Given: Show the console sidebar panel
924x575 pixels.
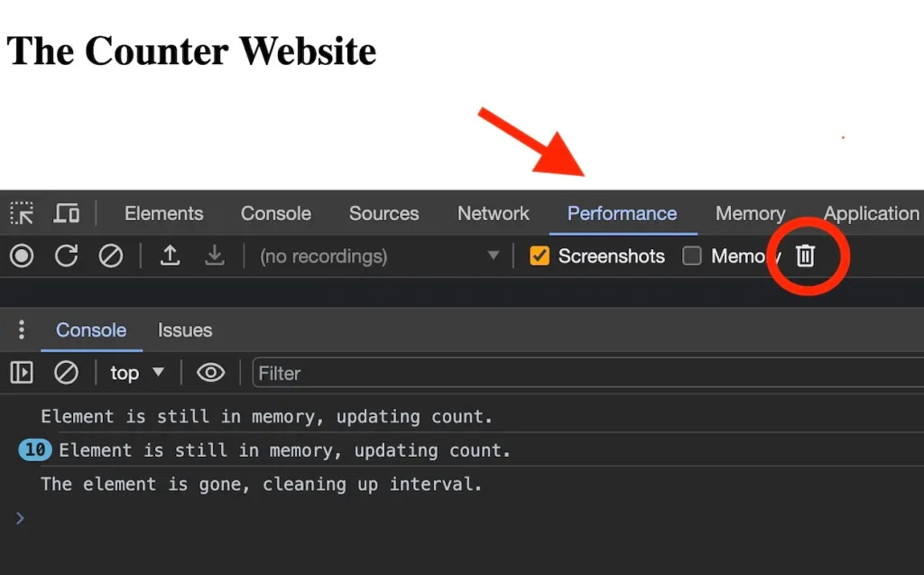Looking at the screenshot, I should (x=22, y=373).
